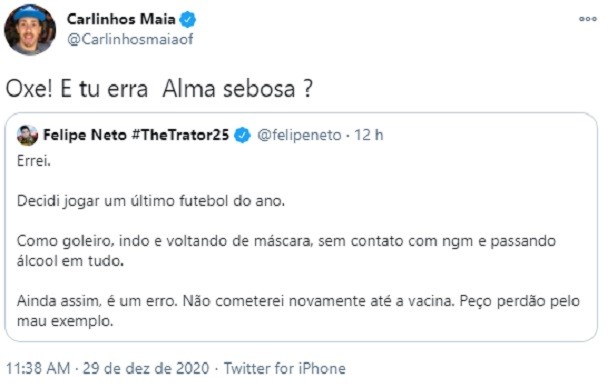
Task: Click the 11:38 AM tweet timestamp
Action: click(38, 368)
